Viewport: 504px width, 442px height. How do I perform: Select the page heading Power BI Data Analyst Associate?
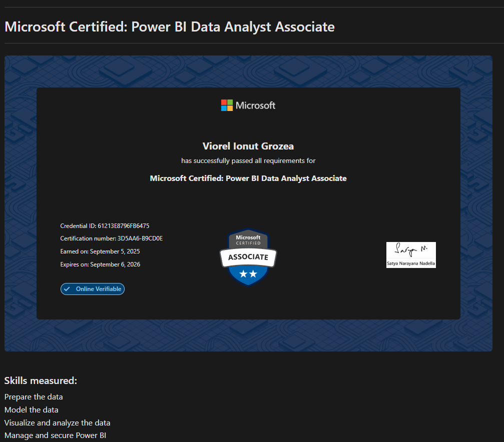click(x=169, y=26)
